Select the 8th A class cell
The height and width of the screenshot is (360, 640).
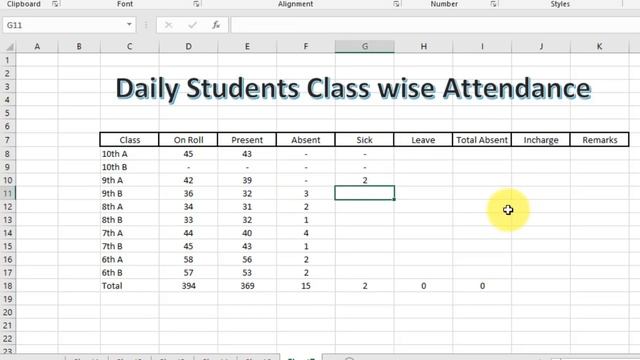[x=129, y=207]
